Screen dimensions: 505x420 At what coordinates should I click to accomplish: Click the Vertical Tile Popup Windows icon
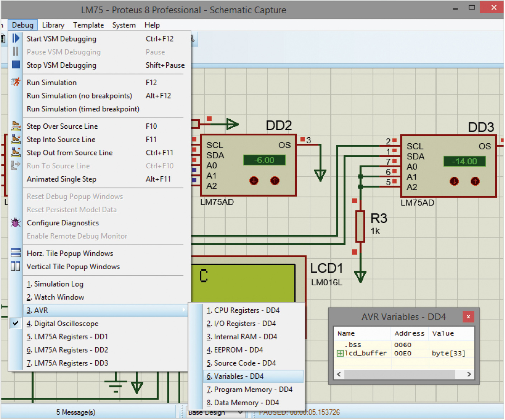coord(16,266)
